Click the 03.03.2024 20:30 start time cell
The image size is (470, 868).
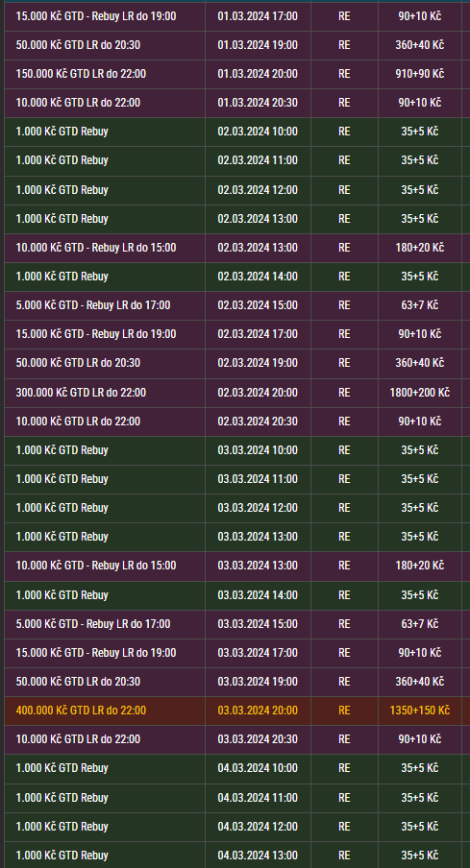pyautogui.click(x=258, y=739)
